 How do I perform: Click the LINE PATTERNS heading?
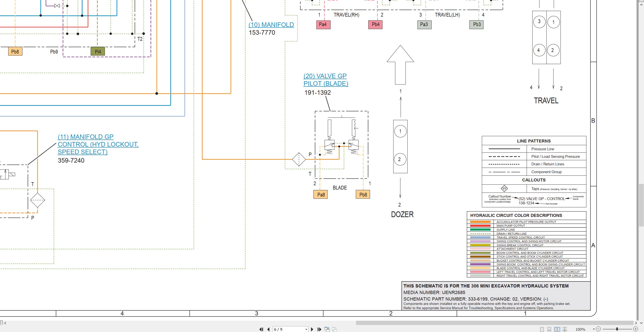point(534,141)
